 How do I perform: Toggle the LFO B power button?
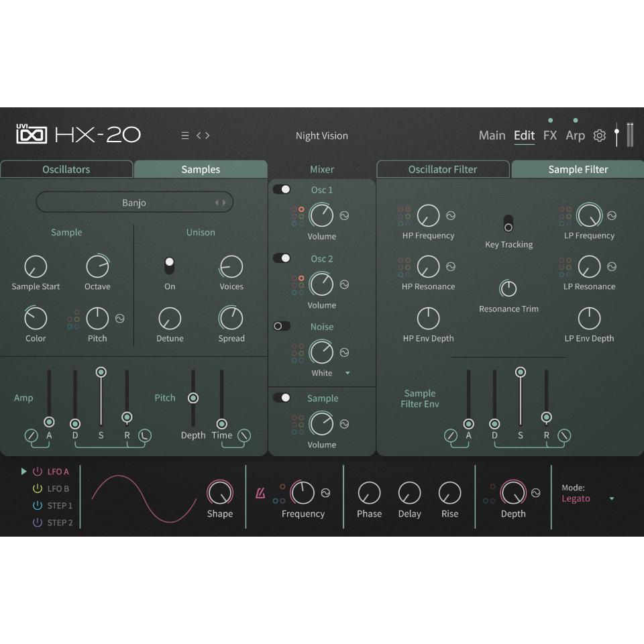(x=38, y=488)
